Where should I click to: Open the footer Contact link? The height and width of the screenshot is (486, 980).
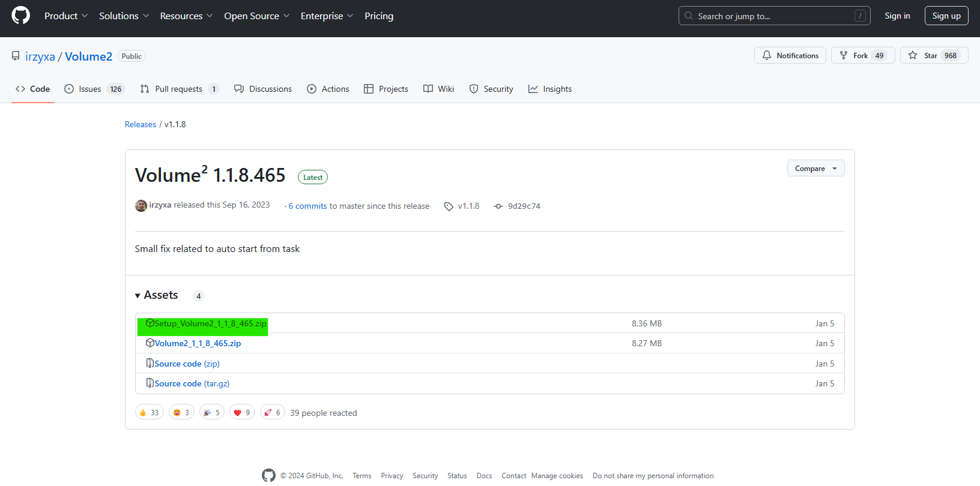514,476
